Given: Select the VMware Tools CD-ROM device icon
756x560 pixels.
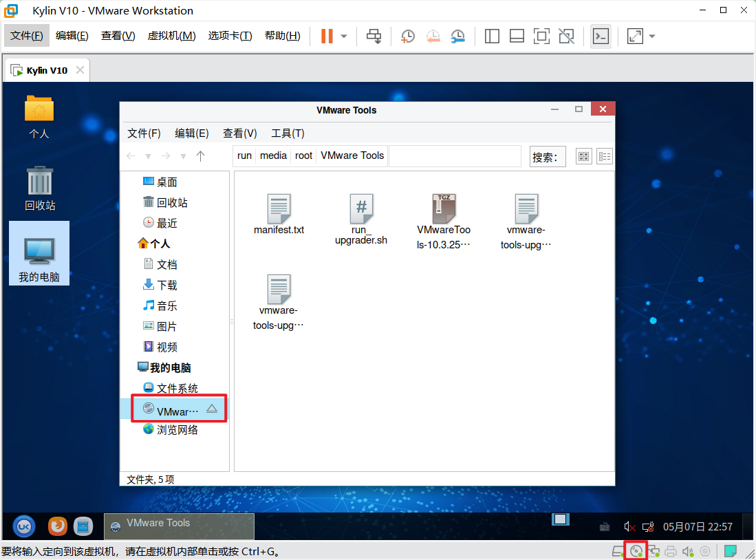Looking at the screenshot, I should (636, 551).
